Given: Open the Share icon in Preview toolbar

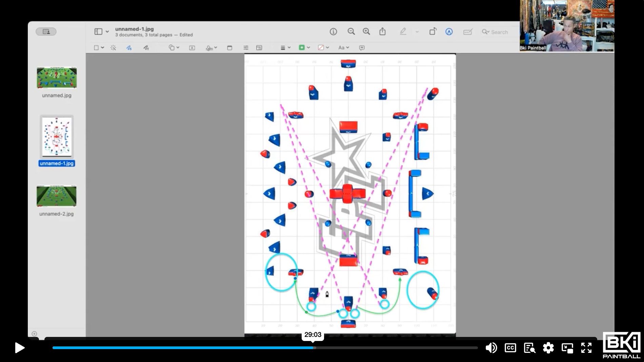Looking at the screenshot, I should [x=382, y=32].
